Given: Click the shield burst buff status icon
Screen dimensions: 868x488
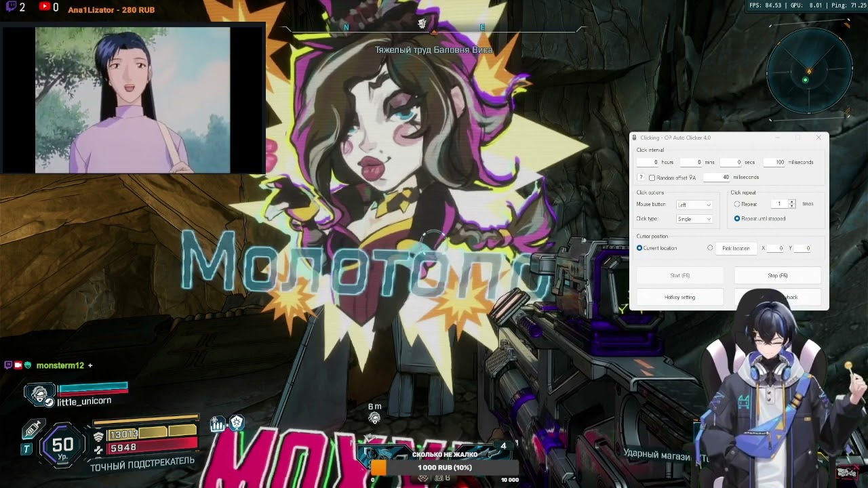Looking at the screenshot, I should 237,423.
